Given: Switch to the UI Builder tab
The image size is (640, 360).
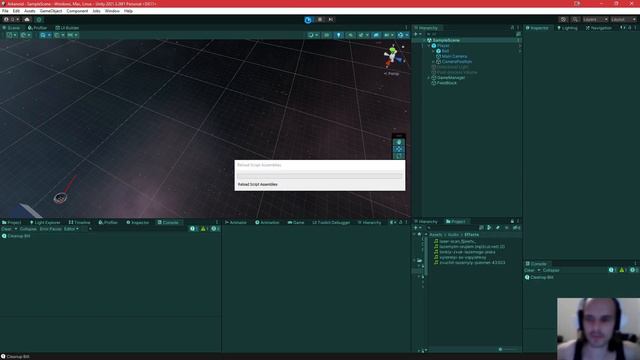Looking at the screenshot, I should (67, 28).
